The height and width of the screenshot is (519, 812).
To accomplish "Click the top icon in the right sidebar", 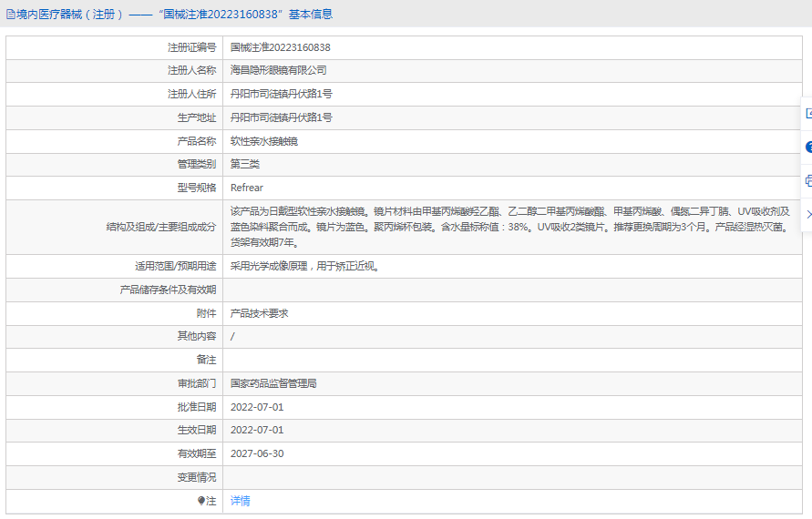I will point(807,114).
